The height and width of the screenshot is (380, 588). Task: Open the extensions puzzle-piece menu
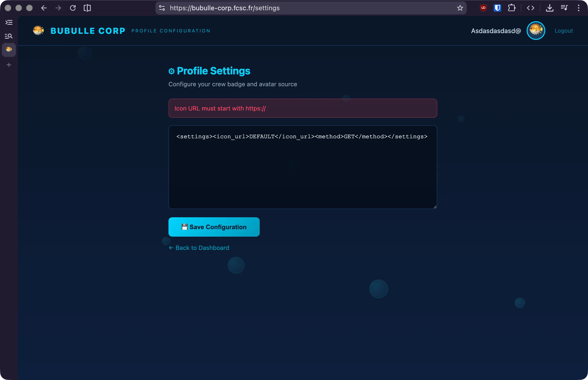[512, 8]
